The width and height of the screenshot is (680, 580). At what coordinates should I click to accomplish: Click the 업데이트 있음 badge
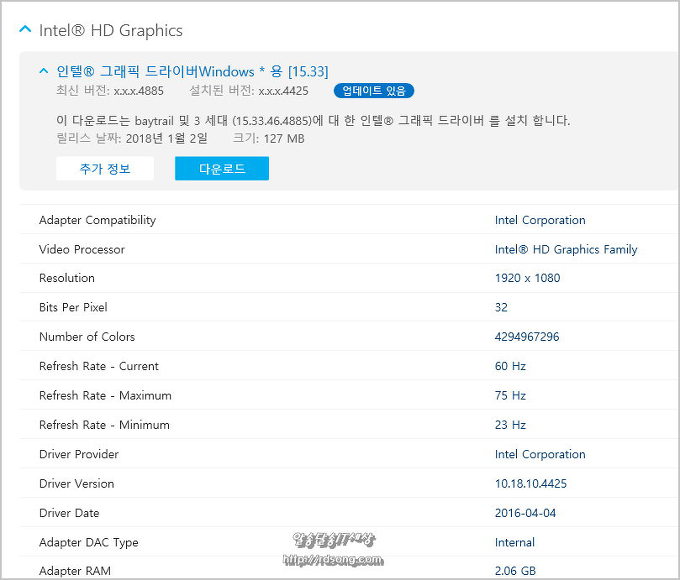375,91
